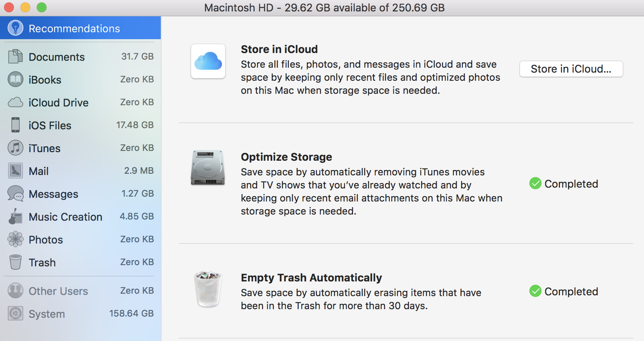Click the 158.64 GB System size
The width and height of the screenshot is (644, 341).
(131, 313)
